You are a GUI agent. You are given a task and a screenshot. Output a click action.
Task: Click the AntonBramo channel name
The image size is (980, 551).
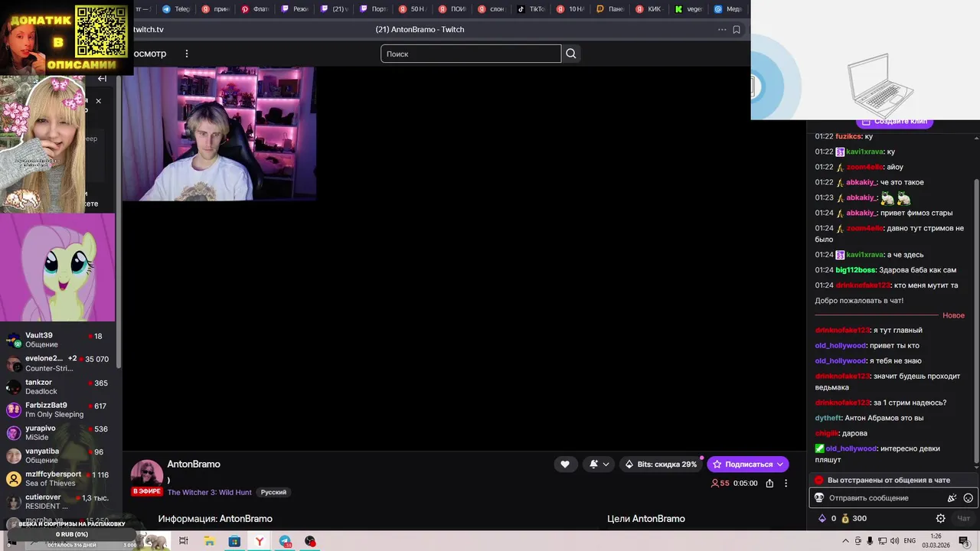(x=194, y=464)
